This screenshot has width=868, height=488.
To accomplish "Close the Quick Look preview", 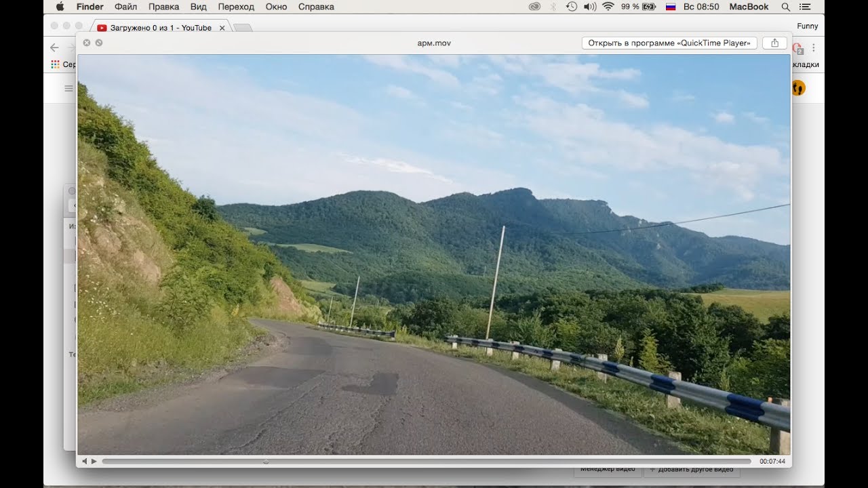I will point(86,43).
